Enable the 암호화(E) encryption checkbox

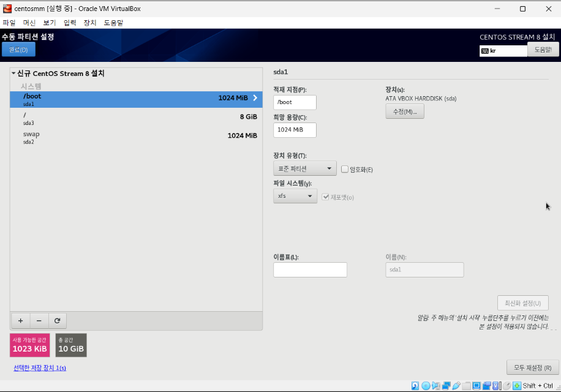click(x=345, y=169)
